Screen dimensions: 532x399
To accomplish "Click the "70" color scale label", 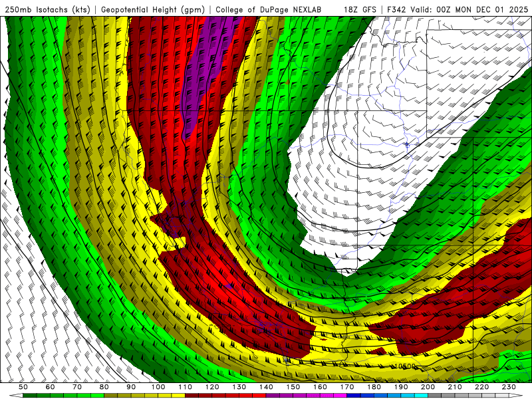I will click(77, 387).
